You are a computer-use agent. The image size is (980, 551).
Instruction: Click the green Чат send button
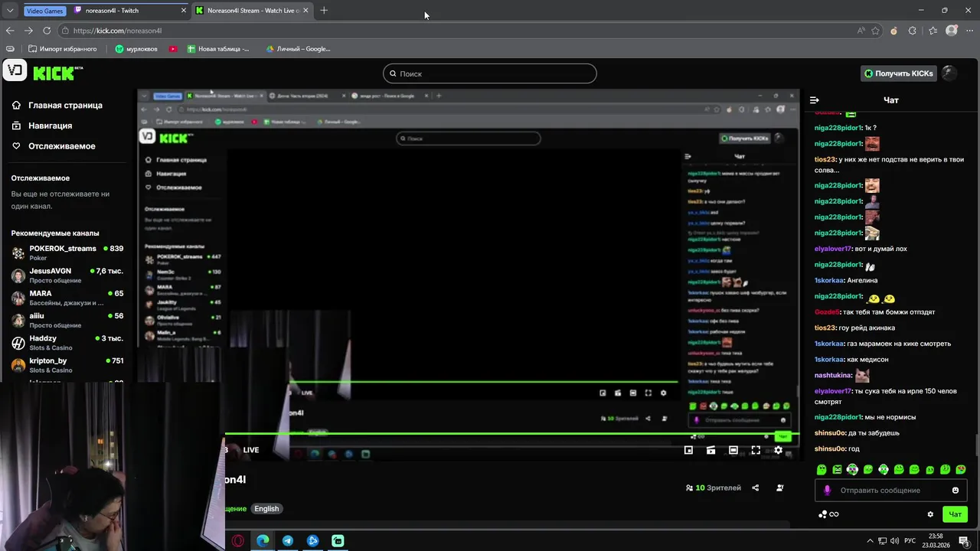coord(955,514)
